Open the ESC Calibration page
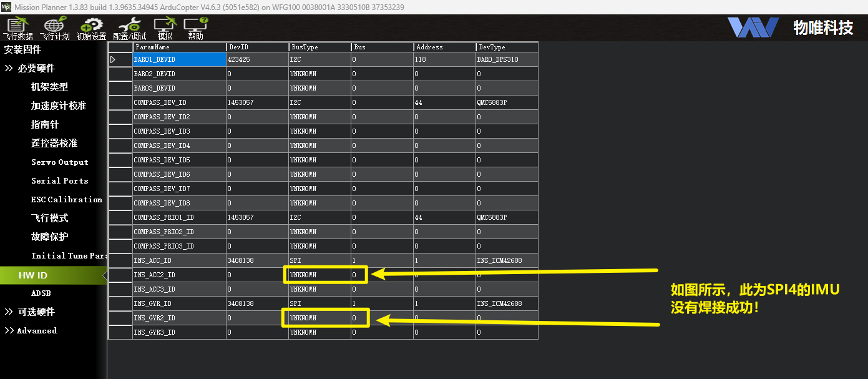Screen dimensions: 868x379 point(67,199)
